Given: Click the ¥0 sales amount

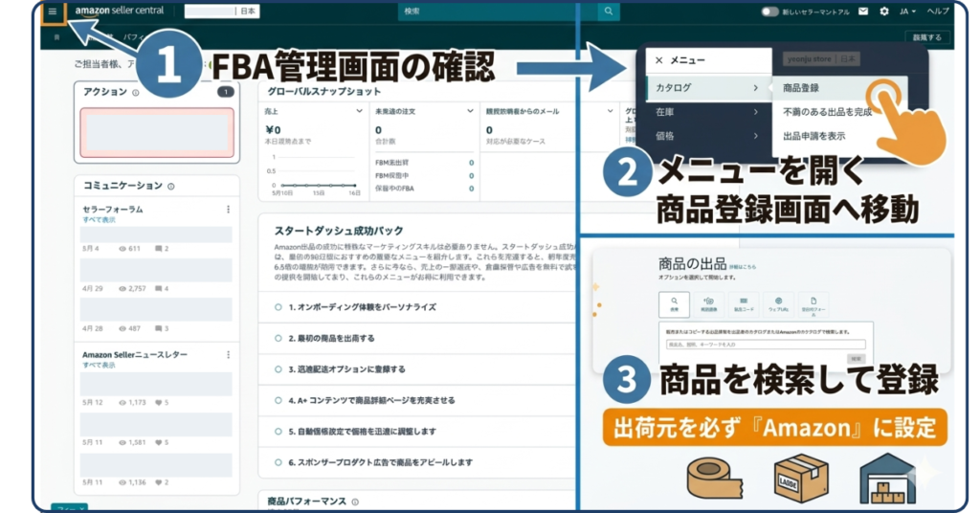Looking at the screenshot, I should (x=273, y=130).
